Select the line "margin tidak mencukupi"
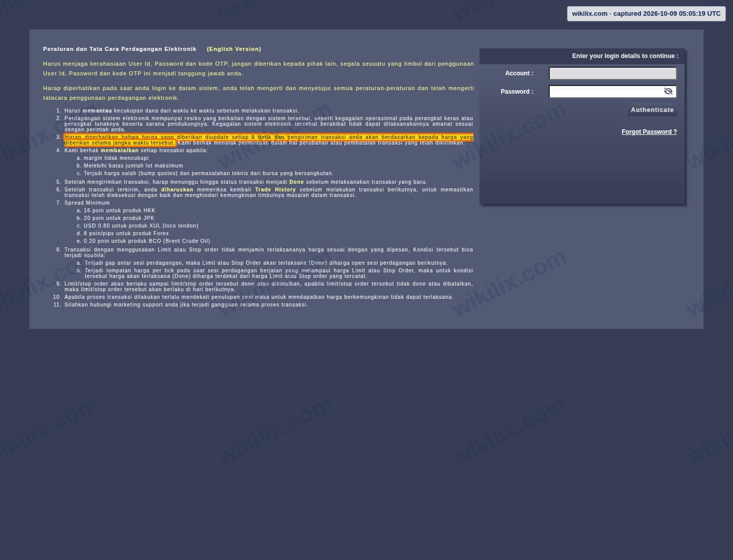The width and height of the screenshot is (733, 560). tap(116, 158)
